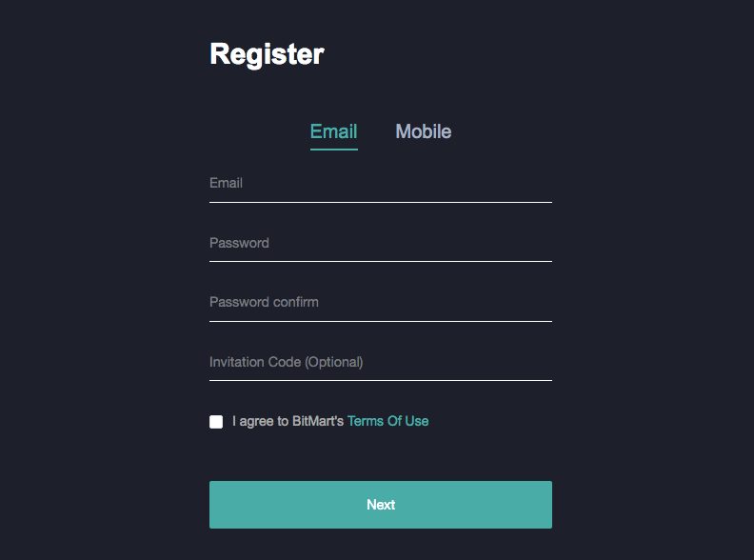The width and height of the screenshot is (754, 560).
Task: Tick the Terms Of Use agreement checkbox
Action: (216, 422)
